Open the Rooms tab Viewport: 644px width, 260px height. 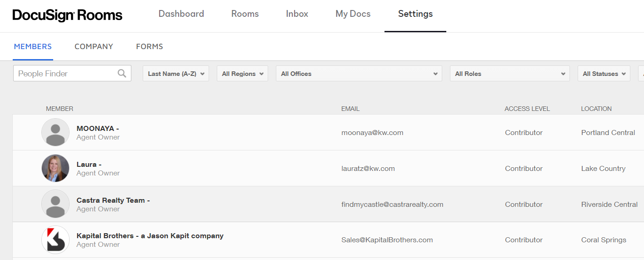245,14
